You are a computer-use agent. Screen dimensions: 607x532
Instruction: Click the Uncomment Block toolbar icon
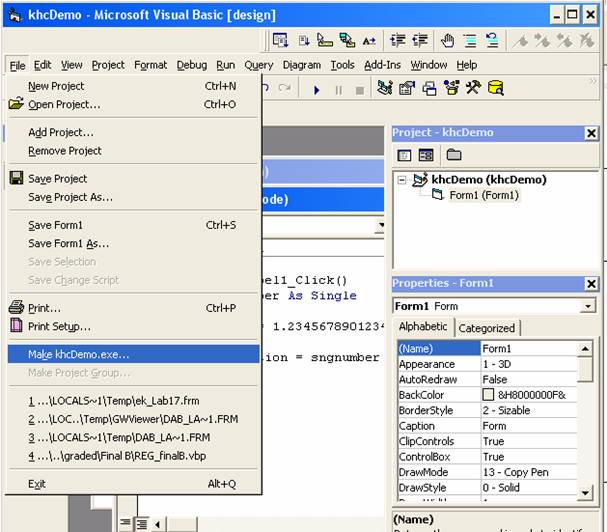492,40
